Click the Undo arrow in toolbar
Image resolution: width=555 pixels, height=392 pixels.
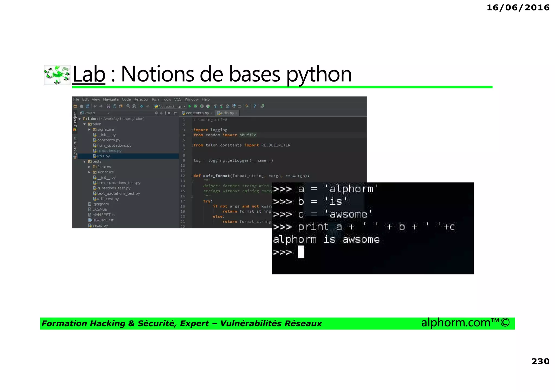[x=95, y=106]
